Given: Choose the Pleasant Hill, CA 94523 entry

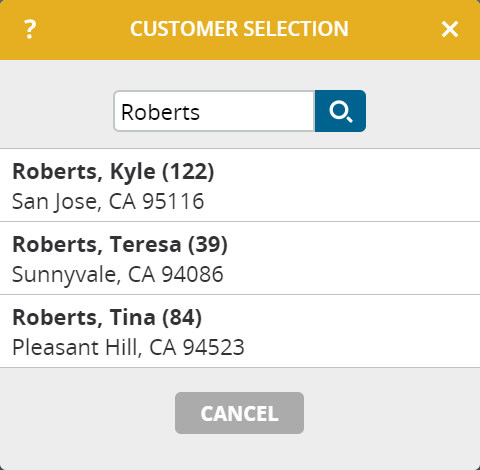Looking at the screenshot, I should tap(128, 347).
